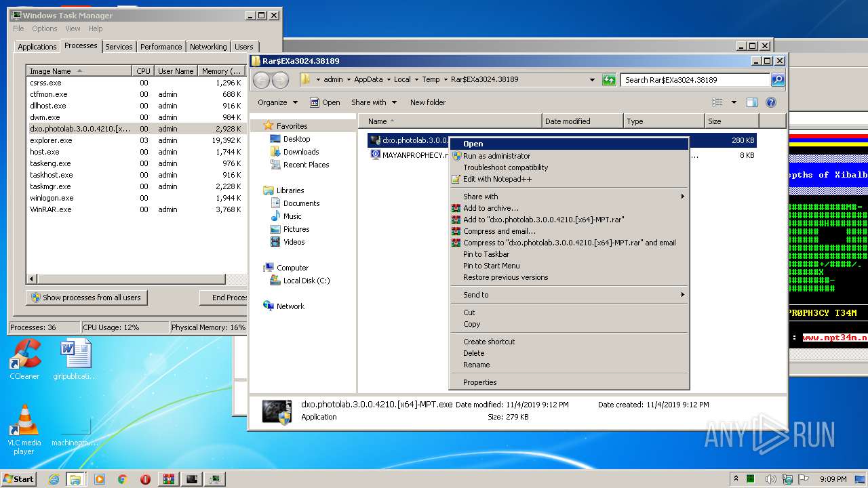The image size is (868, 488).
Task: Switch to the Applications tab
Action: (37, 47)
